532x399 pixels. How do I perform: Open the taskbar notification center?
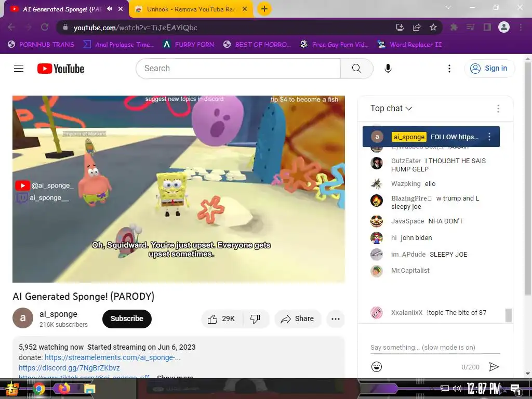(x=516, y=389)
